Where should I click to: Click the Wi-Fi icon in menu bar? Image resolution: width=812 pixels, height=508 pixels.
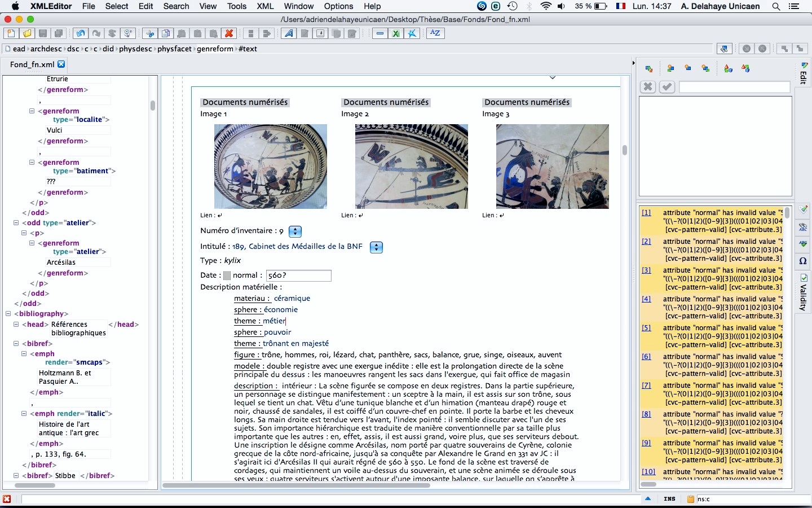pos(545,6)
